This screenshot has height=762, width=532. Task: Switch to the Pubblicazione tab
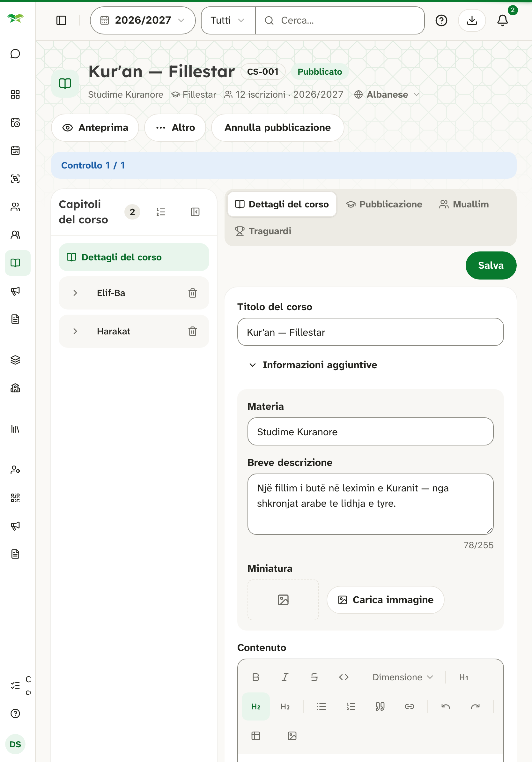384,205
